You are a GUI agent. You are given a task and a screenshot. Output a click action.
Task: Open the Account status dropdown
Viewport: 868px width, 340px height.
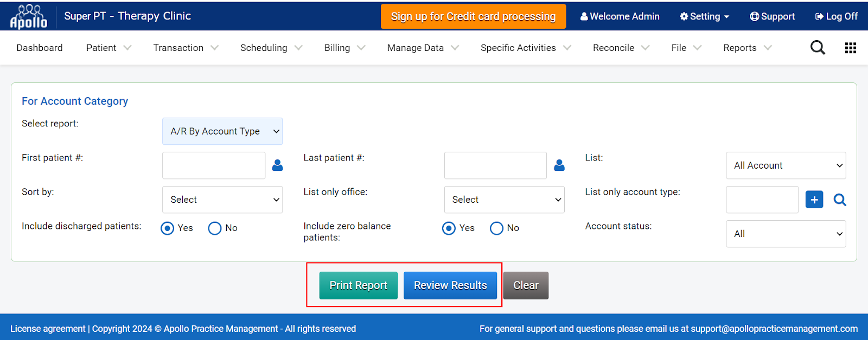coord(786,234)
